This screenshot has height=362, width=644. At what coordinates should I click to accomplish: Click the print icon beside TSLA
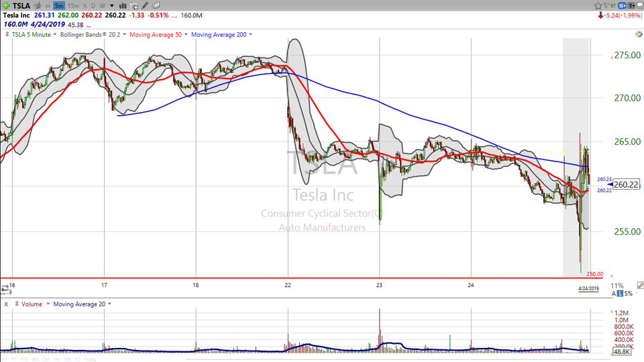(x=37, y=5)
